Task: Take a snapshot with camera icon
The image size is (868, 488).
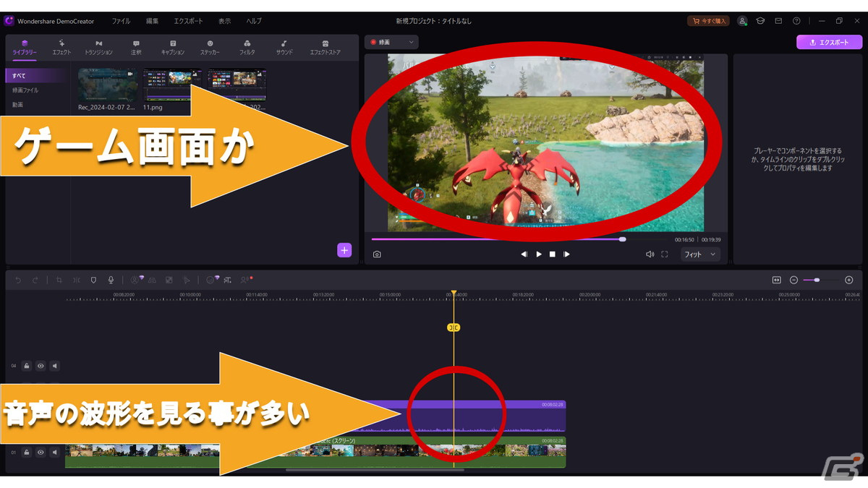Action: click(x=377, y=254)
